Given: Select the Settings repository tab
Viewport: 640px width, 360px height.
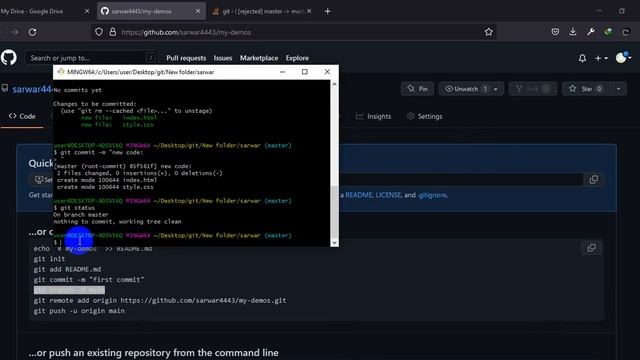Looking at the screenshot, I should click(x=424, y=116).
